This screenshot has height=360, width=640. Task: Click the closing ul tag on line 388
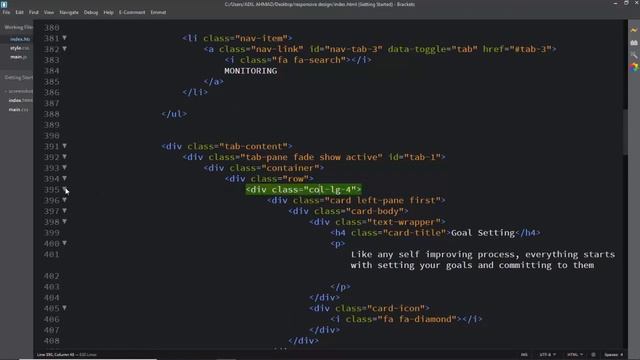174,114
